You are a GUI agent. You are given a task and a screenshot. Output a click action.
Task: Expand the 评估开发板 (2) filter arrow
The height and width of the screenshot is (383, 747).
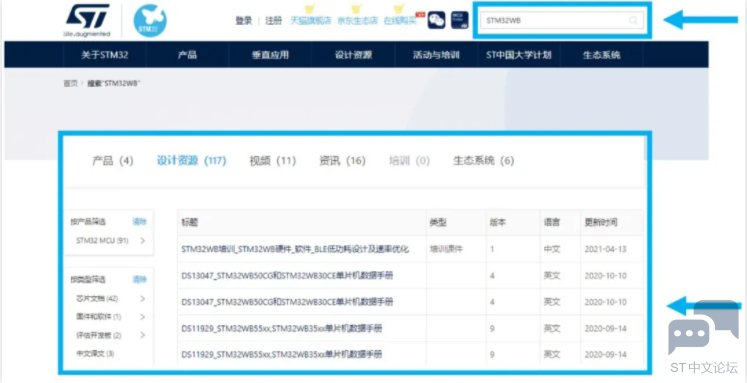pos(142,335)
